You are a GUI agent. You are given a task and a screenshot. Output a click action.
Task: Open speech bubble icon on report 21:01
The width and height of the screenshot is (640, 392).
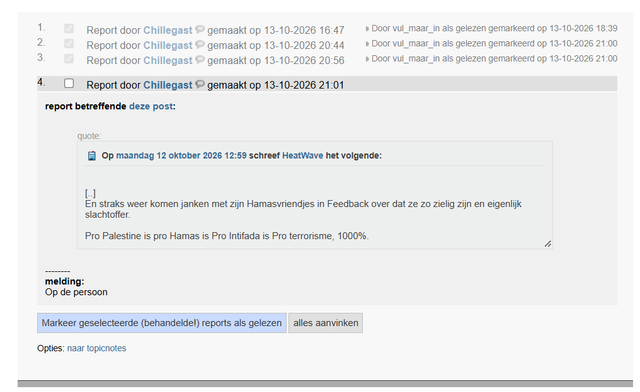tap(200, 85)
